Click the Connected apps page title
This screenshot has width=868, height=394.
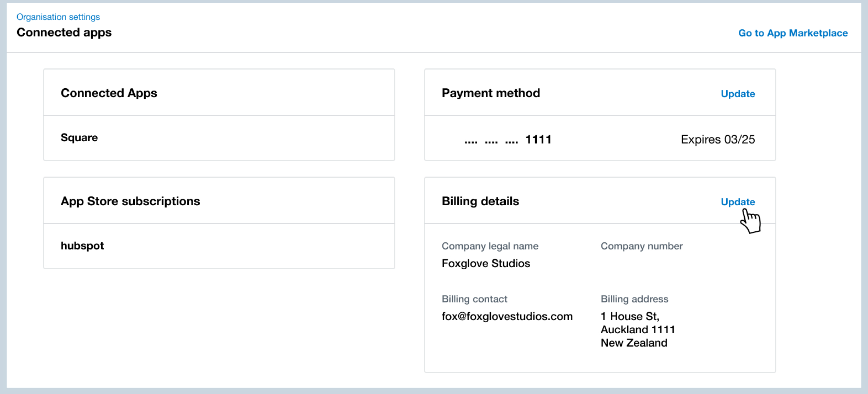tap(64, 32)
